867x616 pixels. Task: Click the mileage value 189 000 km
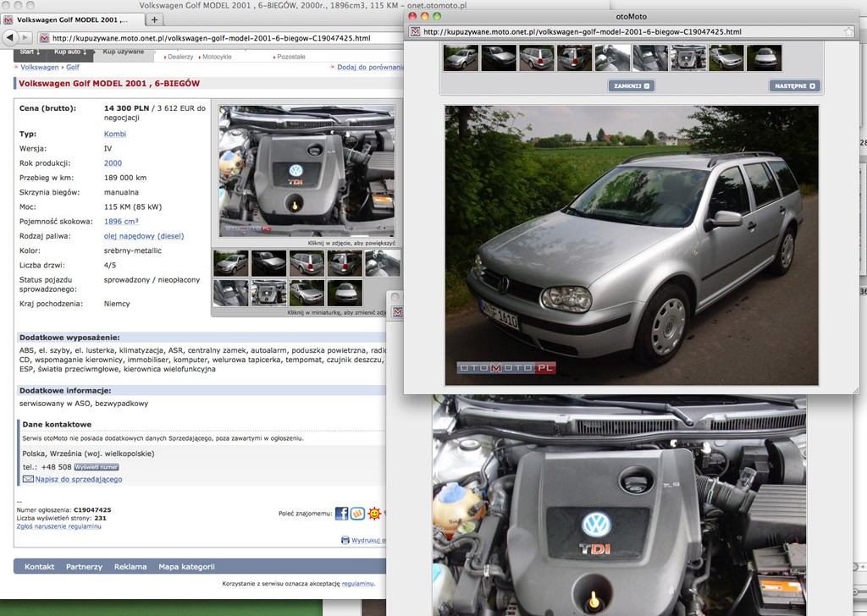click(x=125, y=178)
